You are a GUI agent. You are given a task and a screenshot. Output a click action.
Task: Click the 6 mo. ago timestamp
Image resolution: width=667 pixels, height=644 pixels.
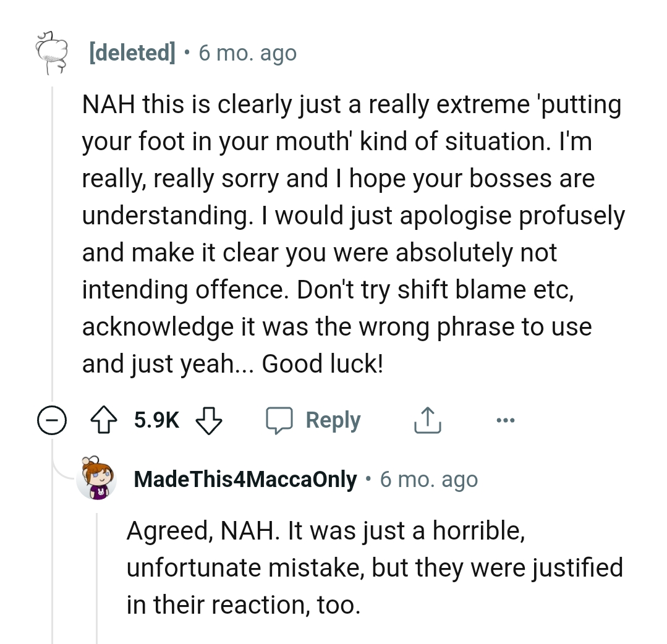(247, 53)
